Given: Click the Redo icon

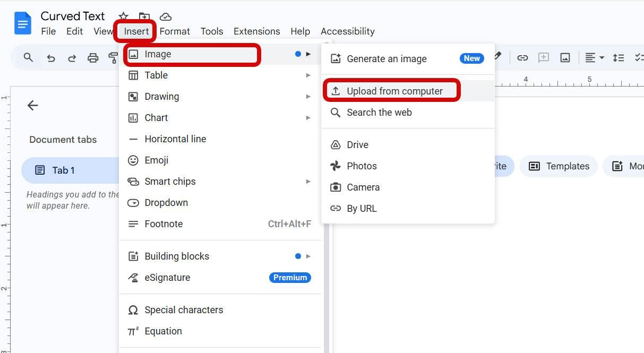Looking at the screenshot, I should [72, 57].
